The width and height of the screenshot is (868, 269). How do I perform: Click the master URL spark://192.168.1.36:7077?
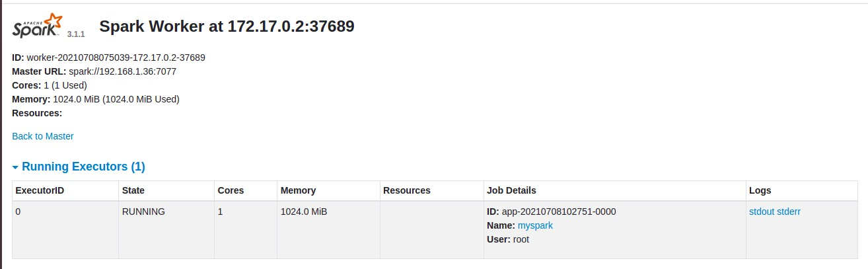coord(123,71)
